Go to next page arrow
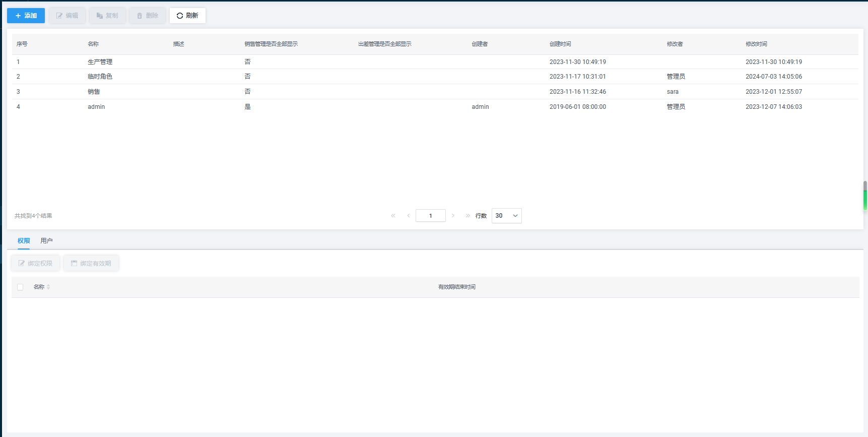 (x=453, y=216)
